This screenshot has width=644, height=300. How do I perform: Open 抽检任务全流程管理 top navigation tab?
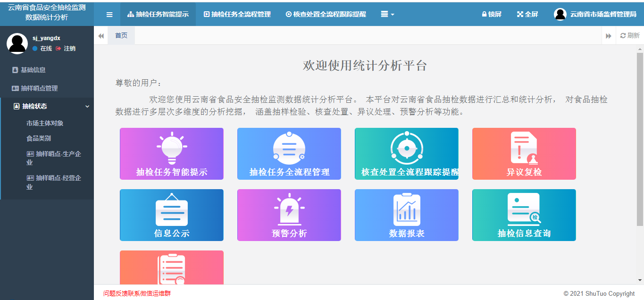click(237, 15)
